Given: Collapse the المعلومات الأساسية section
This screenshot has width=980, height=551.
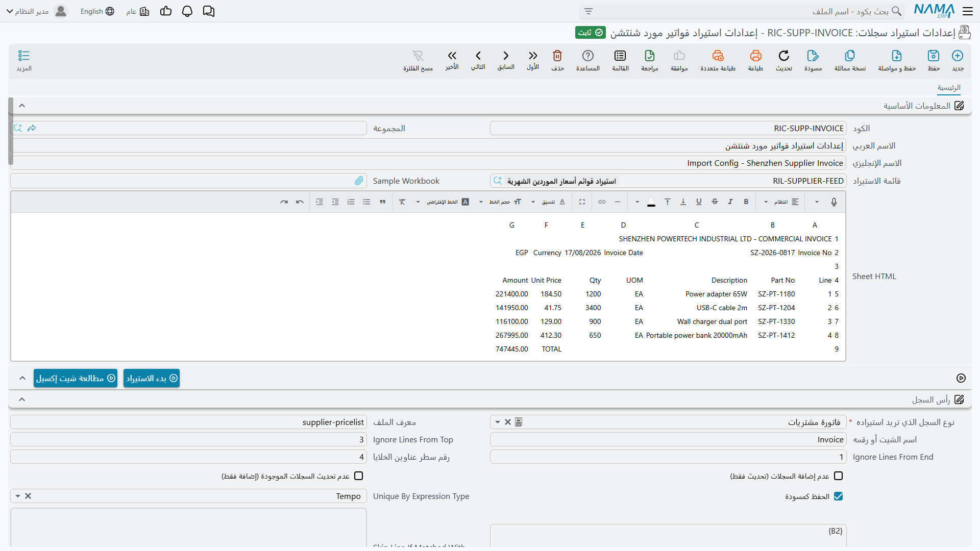Looking at the screenshot, I should pos(22,106).
